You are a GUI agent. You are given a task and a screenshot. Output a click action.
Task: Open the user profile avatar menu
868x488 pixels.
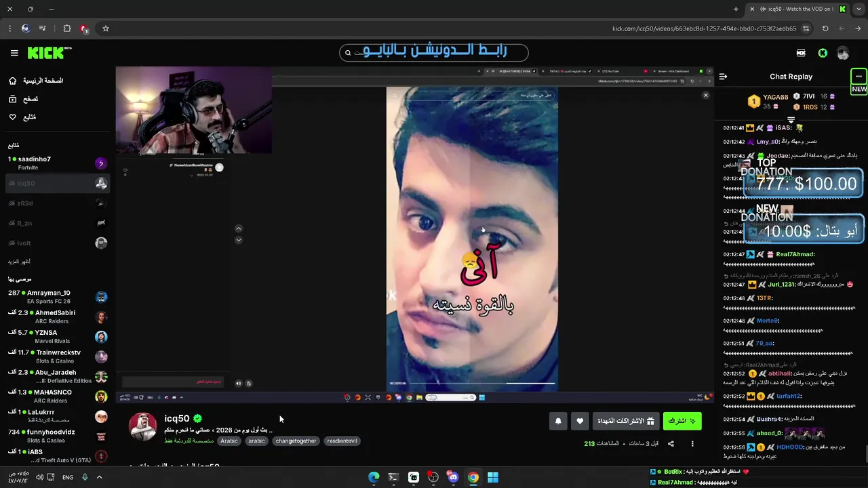tap(843, 53)
